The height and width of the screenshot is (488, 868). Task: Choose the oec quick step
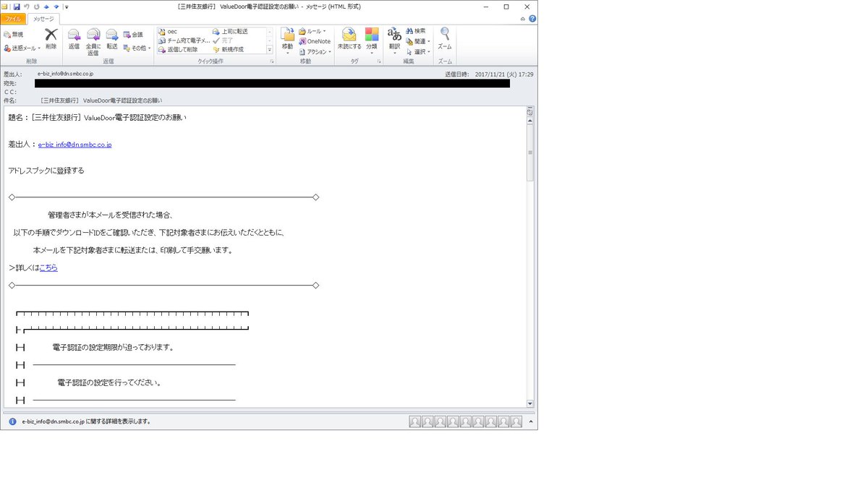167,32
